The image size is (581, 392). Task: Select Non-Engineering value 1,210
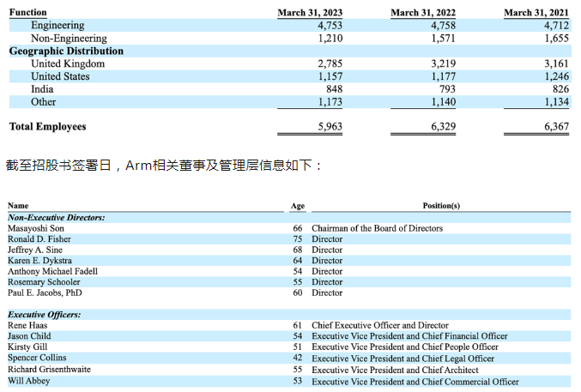(330, 38)
